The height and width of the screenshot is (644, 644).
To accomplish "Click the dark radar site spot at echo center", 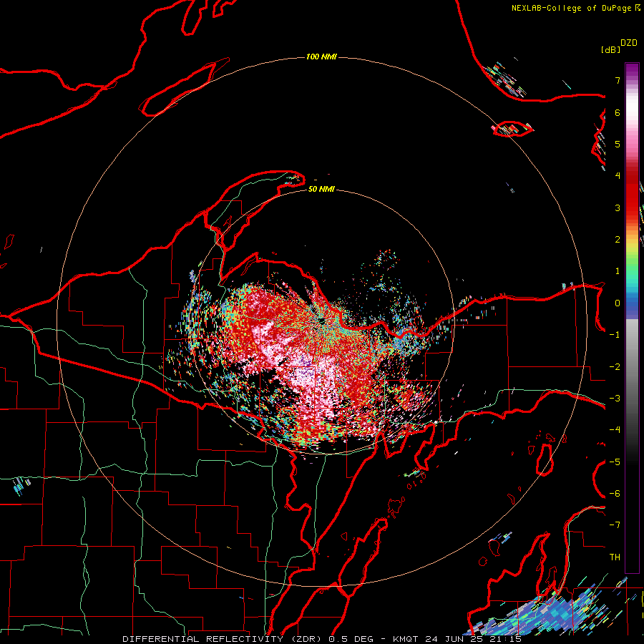I will coord(321,321).
